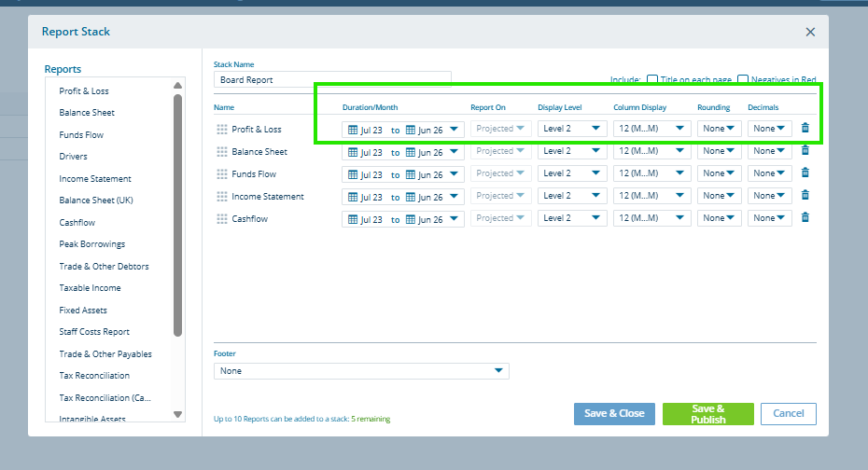Open Display Level dropdown for Profit & Loss
This screenshot has height=470, width=868.
572,129
